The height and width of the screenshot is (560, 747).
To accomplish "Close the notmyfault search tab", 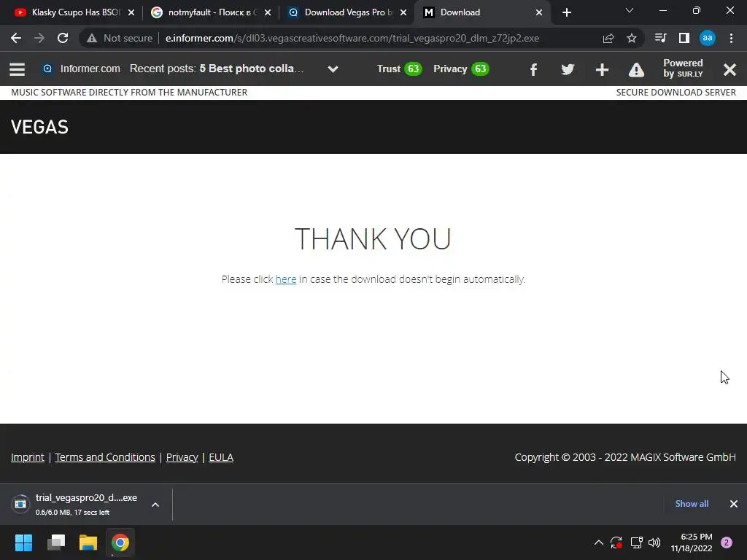I will (x=268, y=12).
